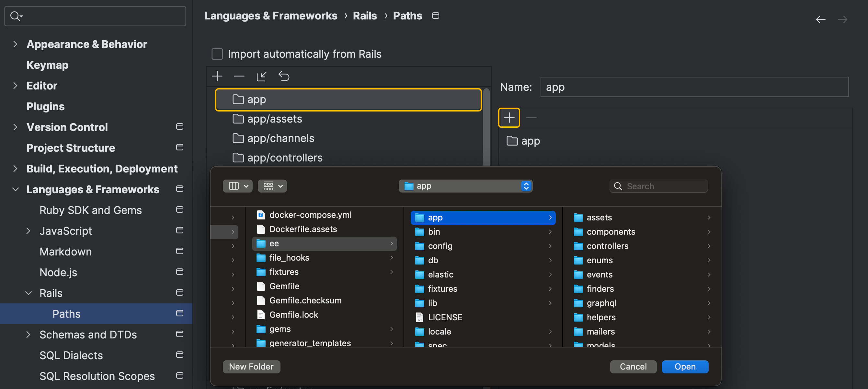The image size is (868, 389).
Task: Click the New Folder button in dialog
Action: 251,366
